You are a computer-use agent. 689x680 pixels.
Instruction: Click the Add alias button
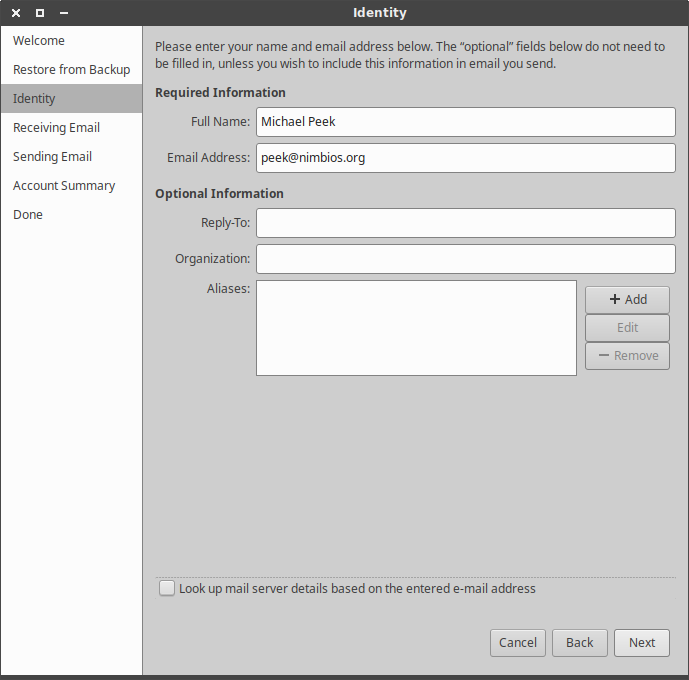[x=627, y=299]
